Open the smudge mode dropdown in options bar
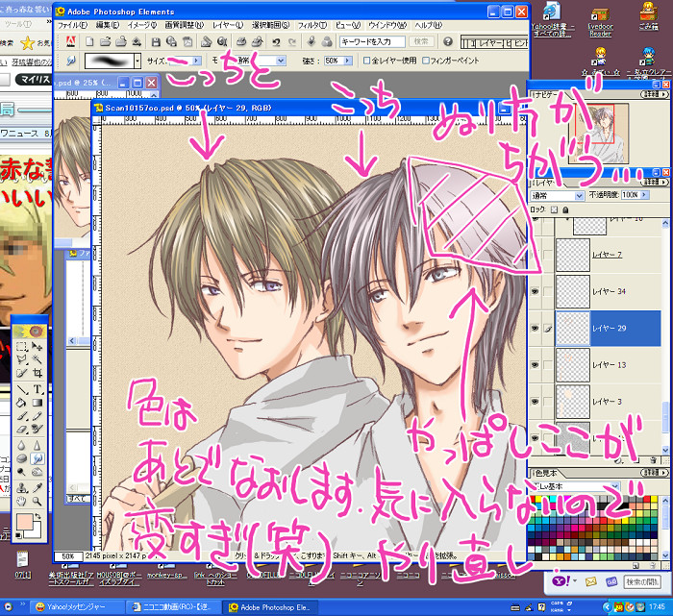The width and height of the screenshot is (673, 616). [281, 61]
